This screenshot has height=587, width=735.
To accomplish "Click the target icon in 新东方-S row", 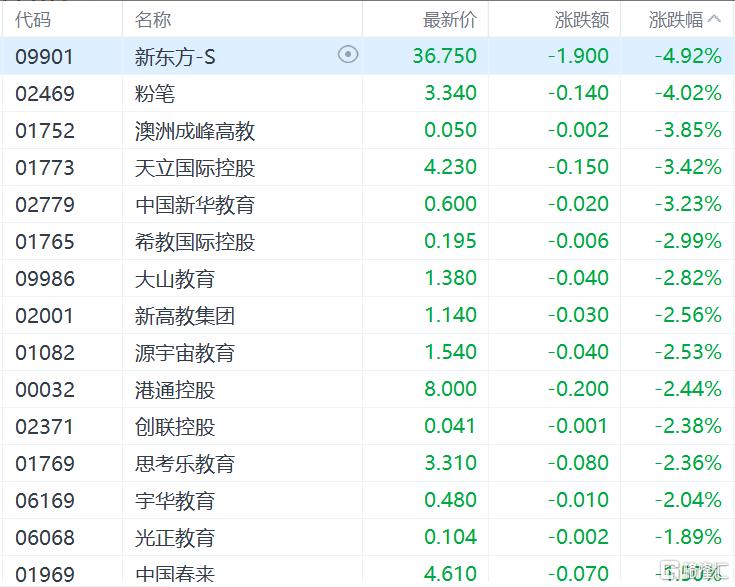I will coord(348,55).
